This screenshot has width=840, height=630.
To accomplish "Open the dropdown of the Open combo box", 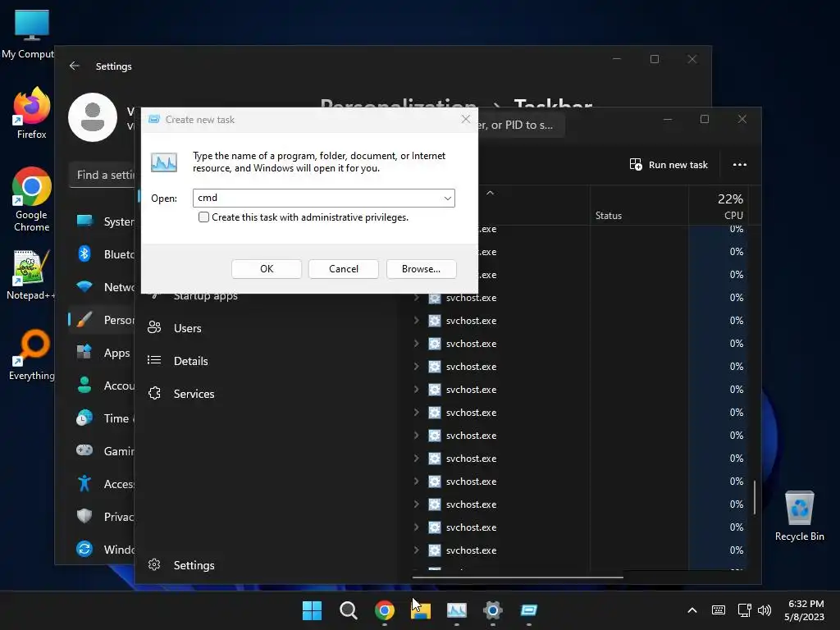I will (447, 199).
